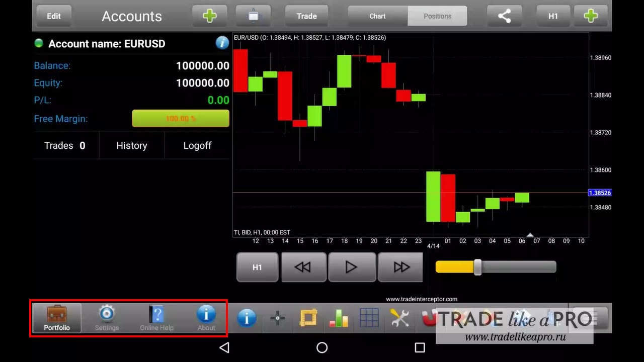This screenshot has height=362, width=644.
Task: Open the indicators bar-chart icon
Action: [x=339, y=318]
